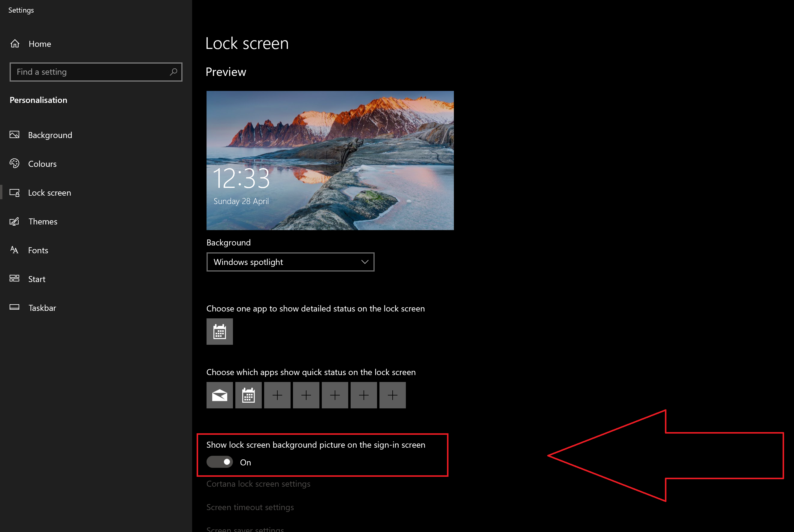The width and height of the screenshot is (794, 532).
Task: Open Screen timeout settings link
Action: pyautogui.click(x=250, y=507)
